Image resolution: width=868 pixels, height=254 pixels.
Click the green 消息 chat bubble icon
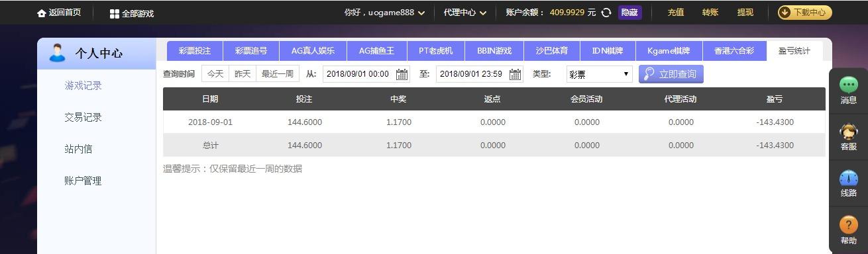tap(849, 84)
